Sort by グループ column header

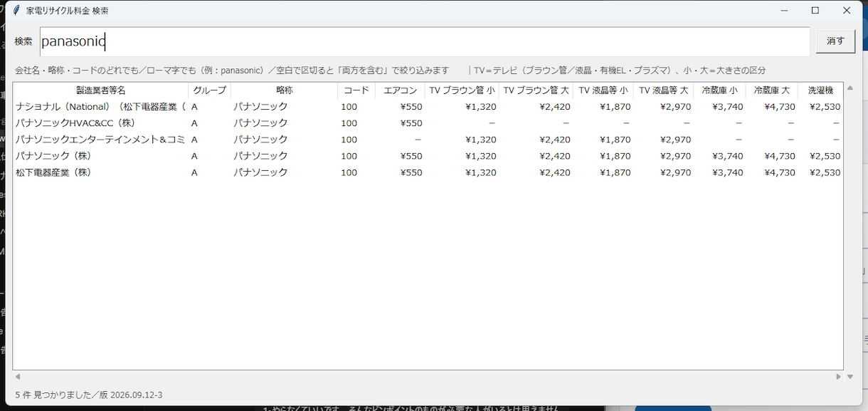[209, 90]
